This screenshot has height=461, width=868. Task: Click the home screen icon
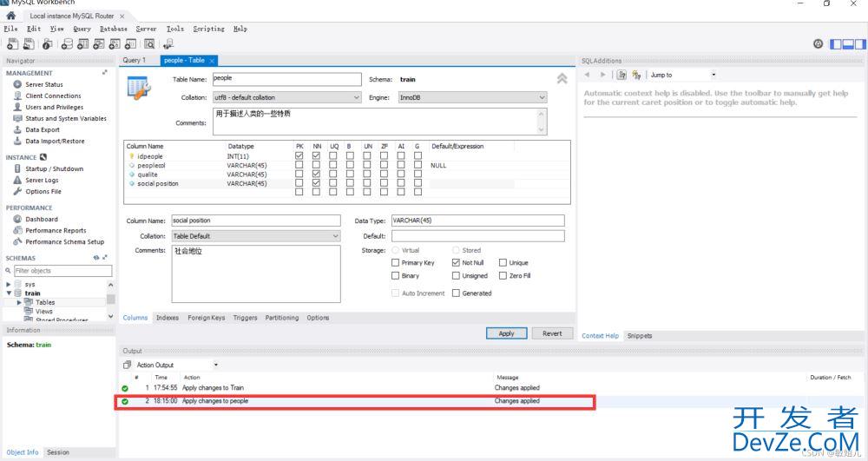click(x=10, y=16)
